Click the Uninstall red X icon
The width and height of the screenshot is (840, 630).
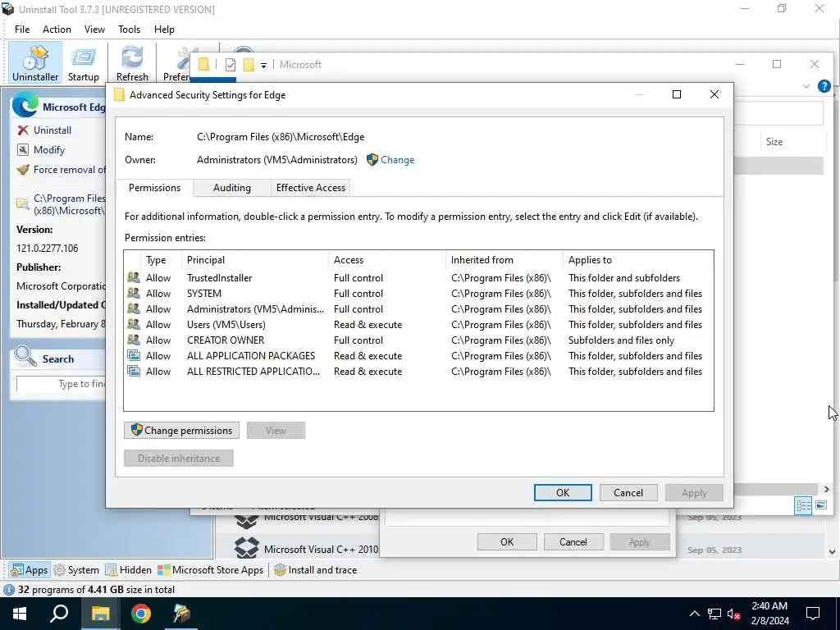(23, 130)
